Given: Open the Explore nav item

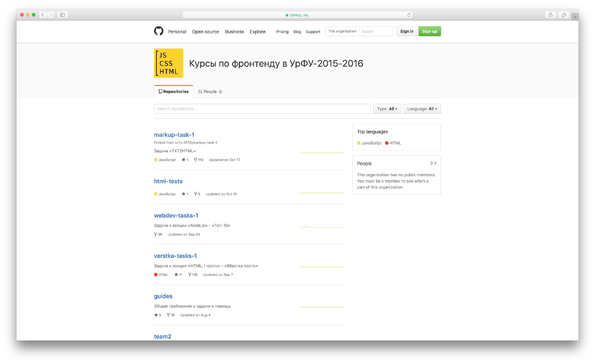Looking at the screenshot, I should 258,32.
